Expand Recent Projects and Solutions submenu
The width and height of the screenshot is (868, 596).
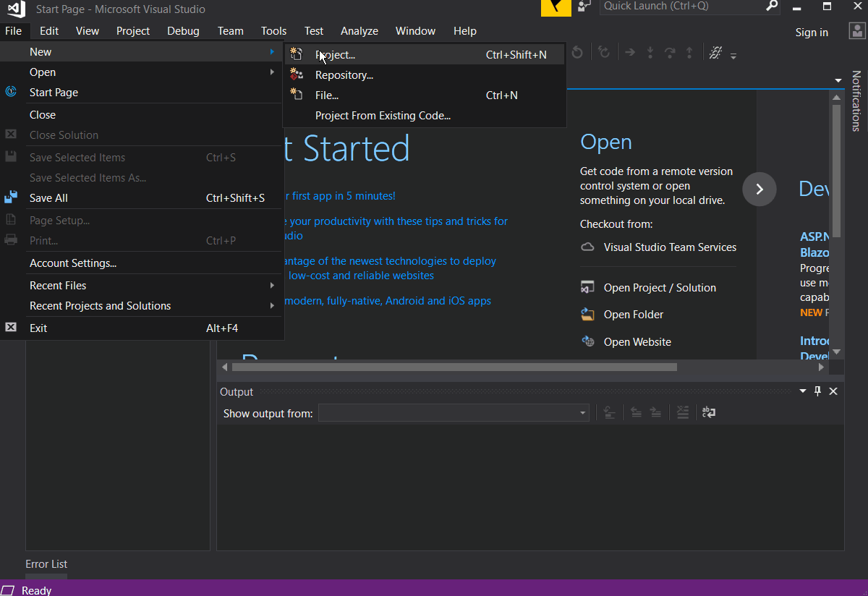tap(272, 305)
